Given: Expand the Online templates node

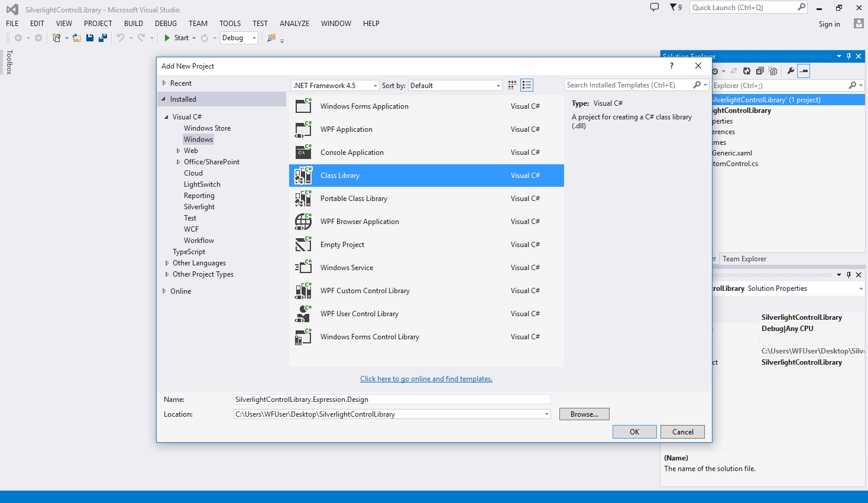Looking at the screenshot, I should coord(164,291).
